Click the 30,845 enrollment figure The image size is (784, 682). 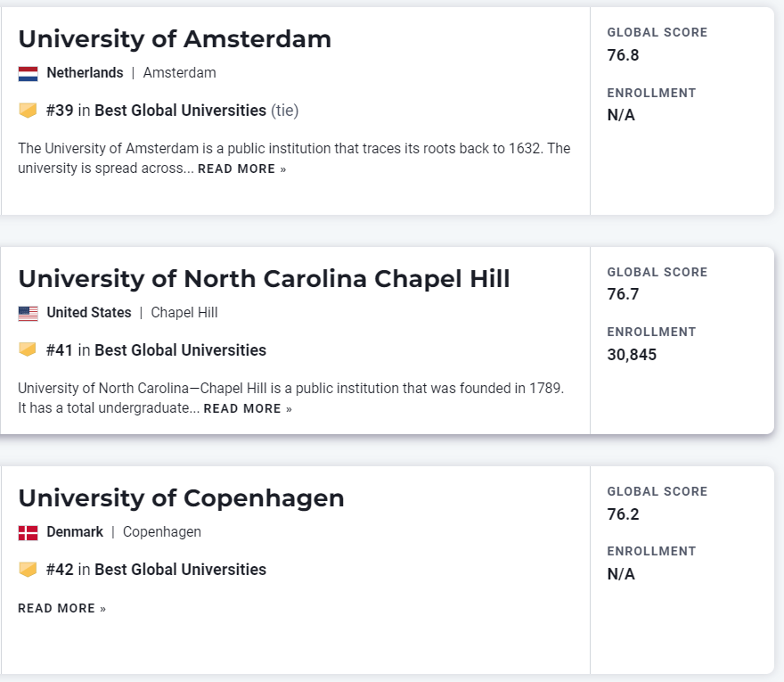[632, 355]
